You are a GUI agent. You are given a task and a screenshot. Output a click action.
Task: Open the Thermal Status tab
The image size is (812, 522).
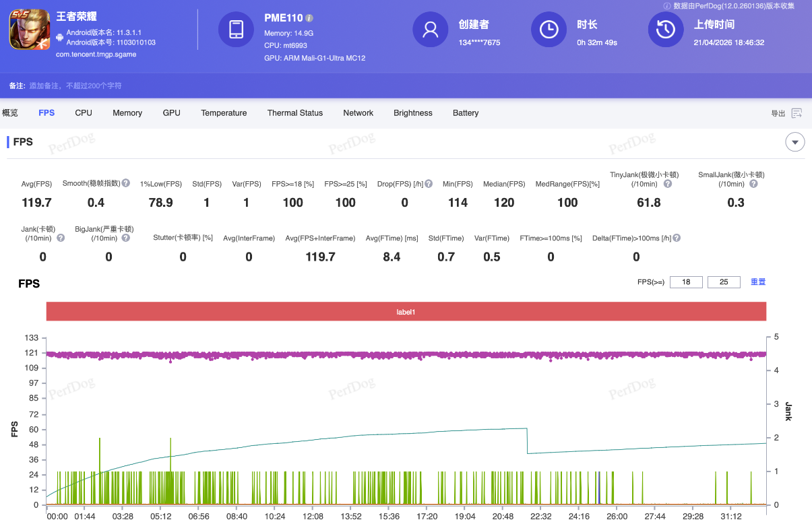point(295,113)
